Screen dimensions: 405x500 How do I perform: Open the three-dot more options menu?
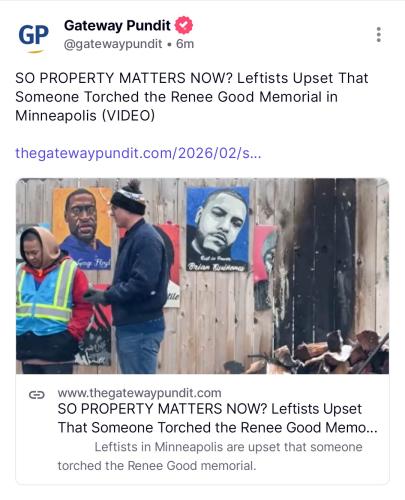(x=378, y=35)
